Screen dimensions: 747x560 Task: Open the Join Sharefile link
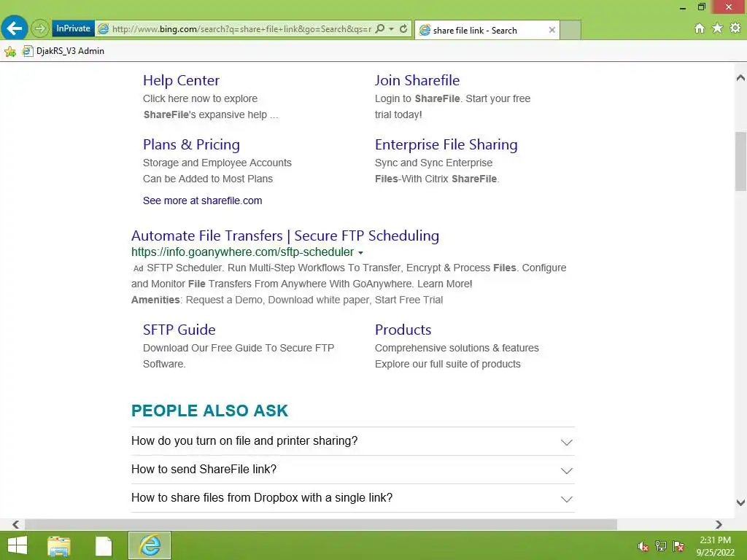417,80
